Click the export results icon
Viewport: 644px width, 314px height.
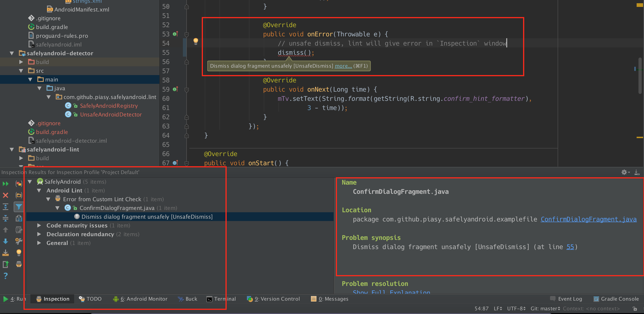[x=6, y=264]
